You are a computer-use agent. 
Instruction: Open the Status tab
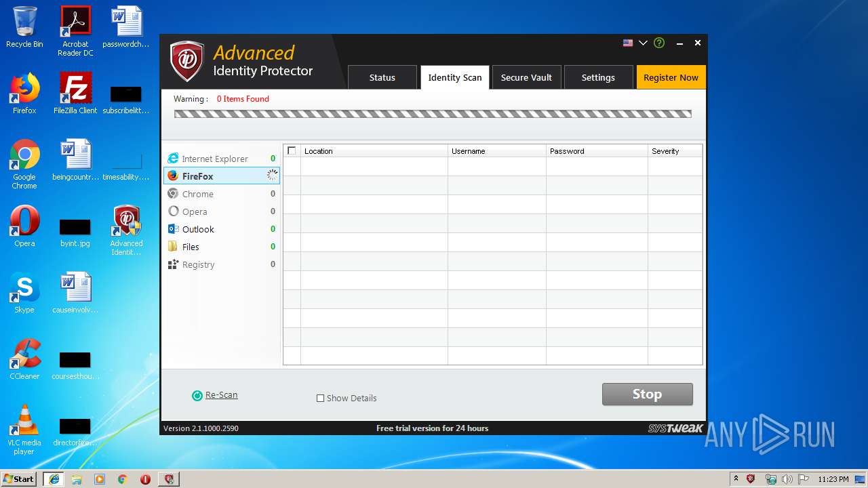pyautogui.click(x=382, y=77)
